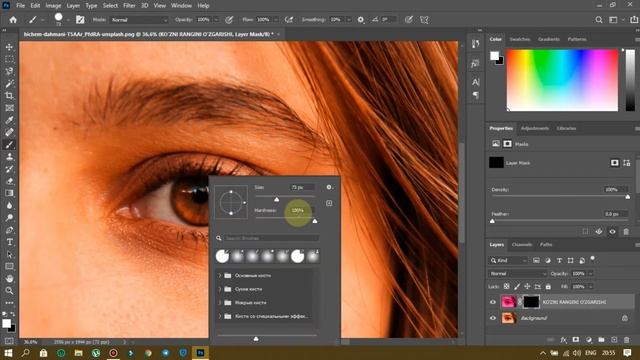Screen dimensions: 640x360
Task: Create new fill or adjustment layer
Action: point(589,340)
